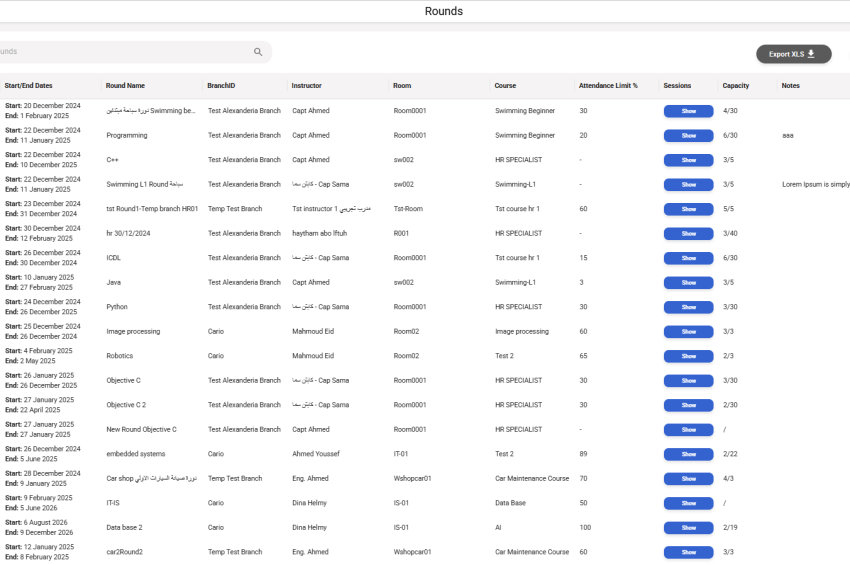Click instructor Ahmed Youssef

click(x=316, y=454)
